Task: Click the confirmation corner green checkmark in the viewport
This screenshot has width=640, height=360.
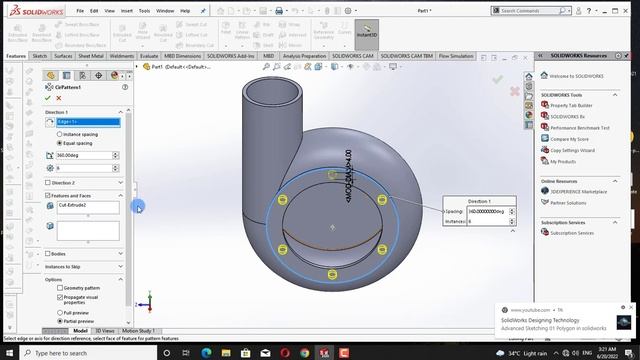Action: click(497, 79)
